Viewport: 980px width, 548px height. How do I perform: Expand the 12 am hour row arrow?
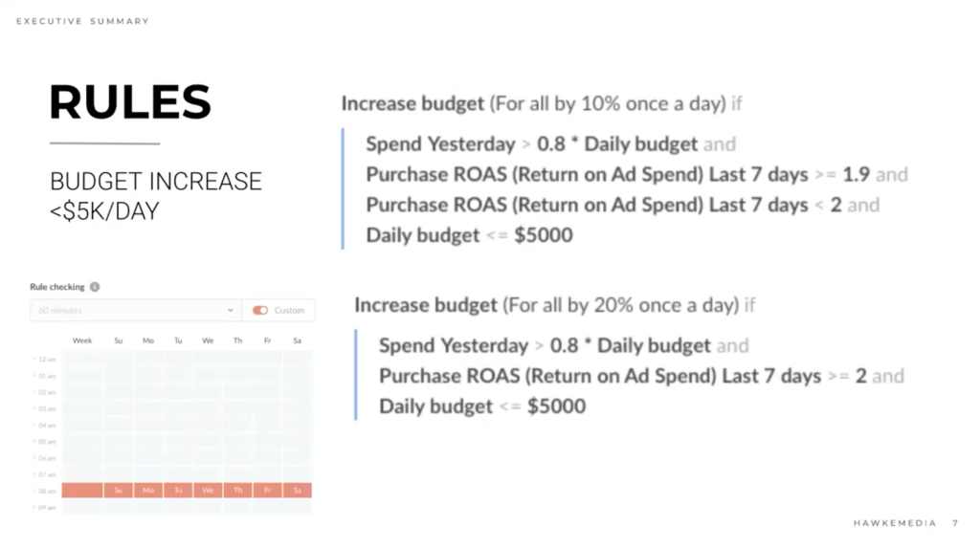point(34,359)
